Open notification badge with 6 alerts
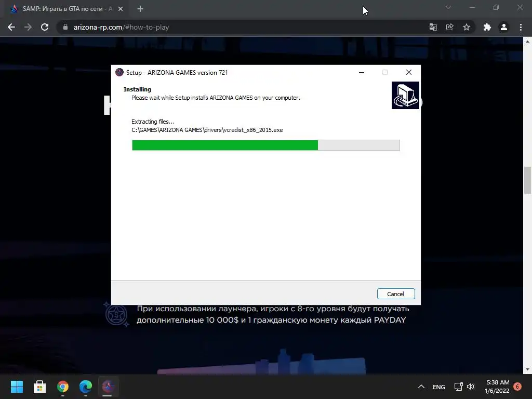The width and height of the screenshot is (532, 399). click(517, 387)
